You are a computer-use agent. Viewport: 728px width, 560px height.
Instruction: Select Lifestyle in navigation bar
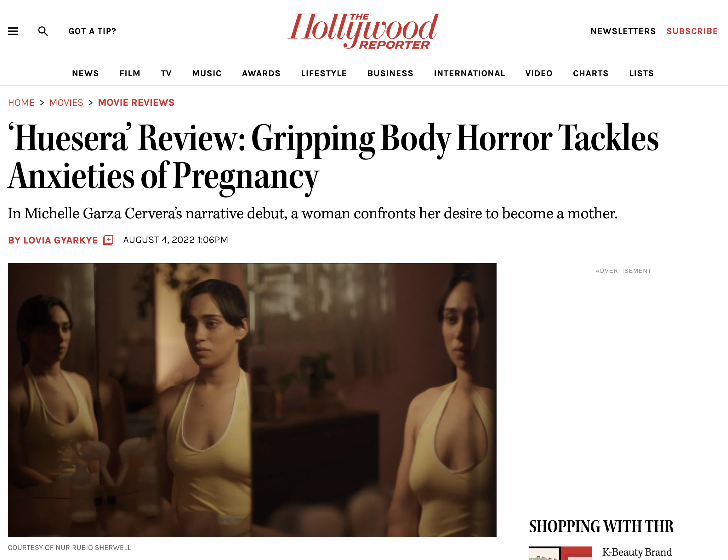(324, 73)
